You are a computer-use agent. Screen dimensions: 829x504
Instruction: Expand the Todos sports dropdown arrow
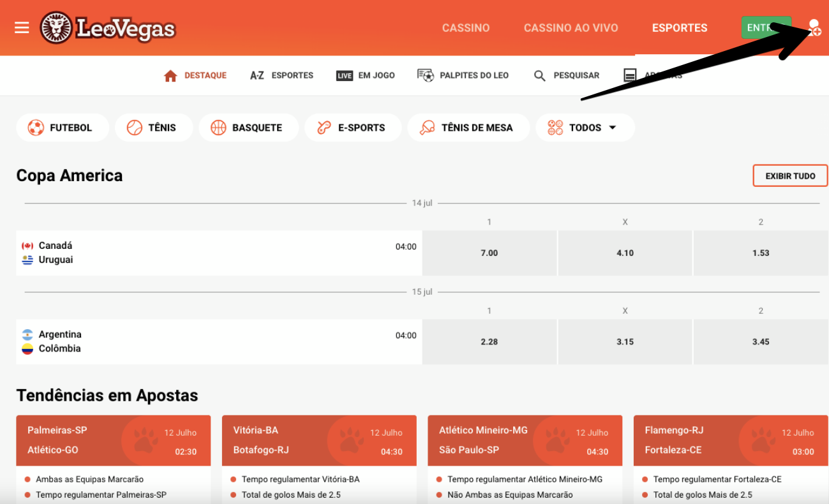point(613,128)
